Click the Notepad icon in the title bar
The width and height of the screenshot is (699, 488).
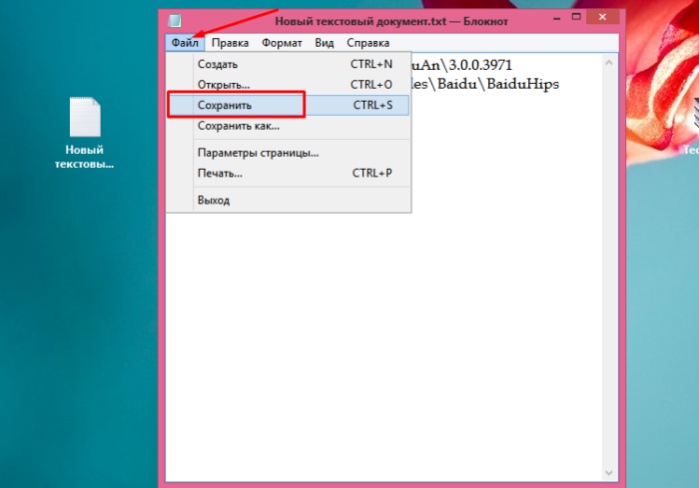(x=175, y=21)
